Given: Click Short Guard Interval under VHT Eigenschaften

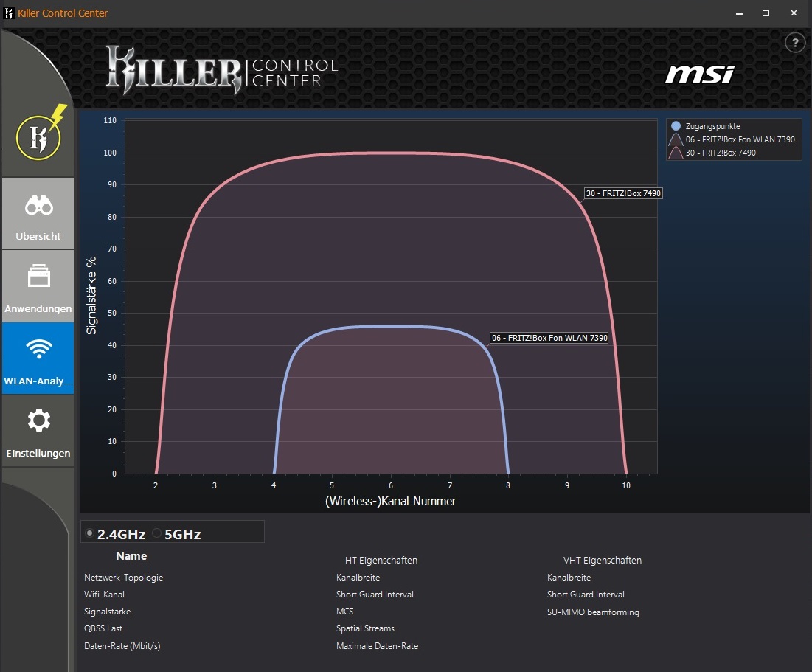Looking at the screenshot, I should [x=586, y=595].
